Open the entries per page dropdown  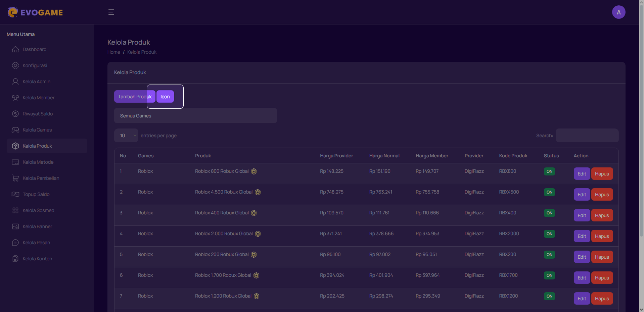[x=126, y=136]
